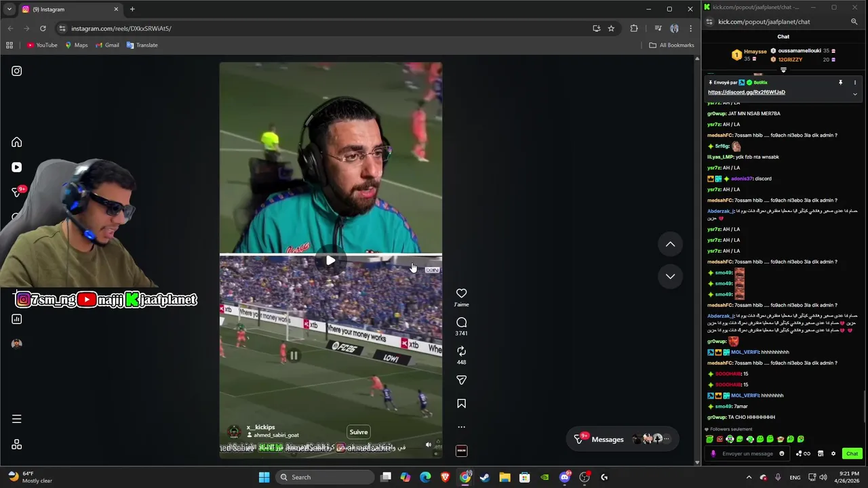
Task: Play the paused reel via the center play button
Action: (330, 260)
